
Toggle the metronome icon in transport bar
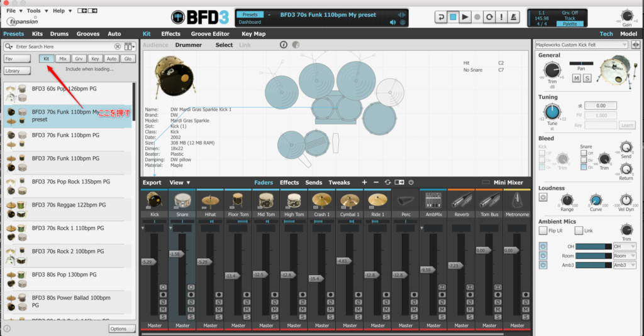coord(514,17)
